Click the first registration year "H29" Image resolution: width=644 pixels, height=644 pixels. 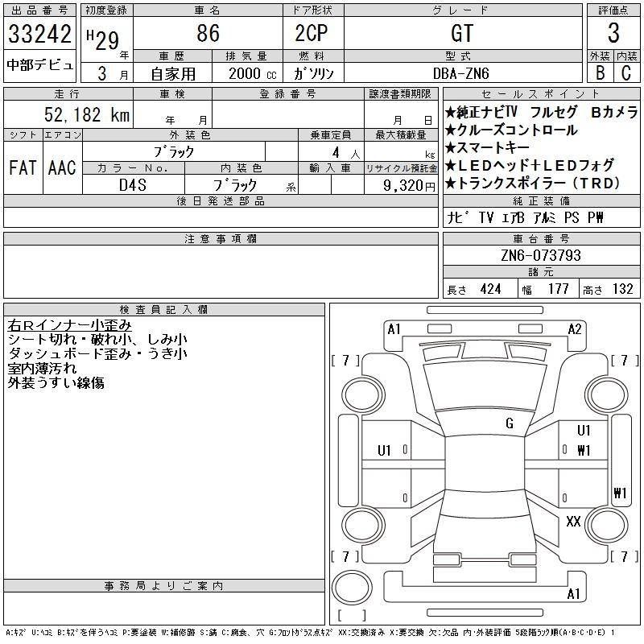(103, 39)
